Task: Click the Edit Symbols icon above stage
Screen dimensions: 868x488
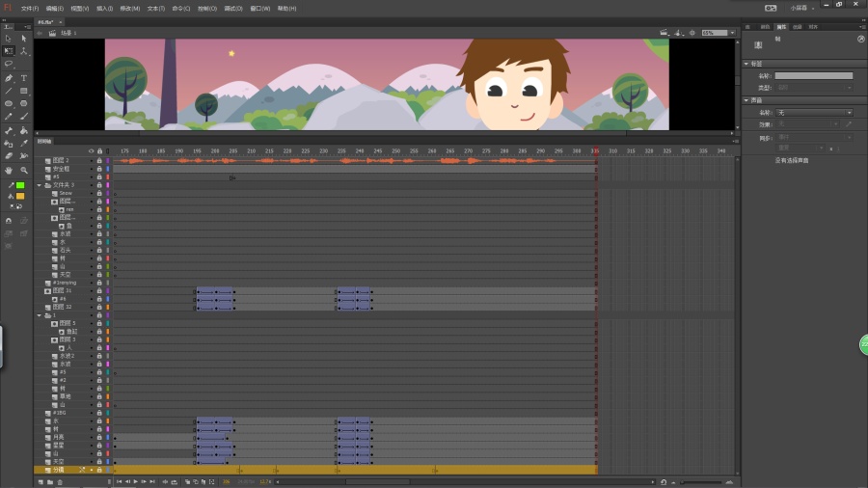Action: pos(679,33)
